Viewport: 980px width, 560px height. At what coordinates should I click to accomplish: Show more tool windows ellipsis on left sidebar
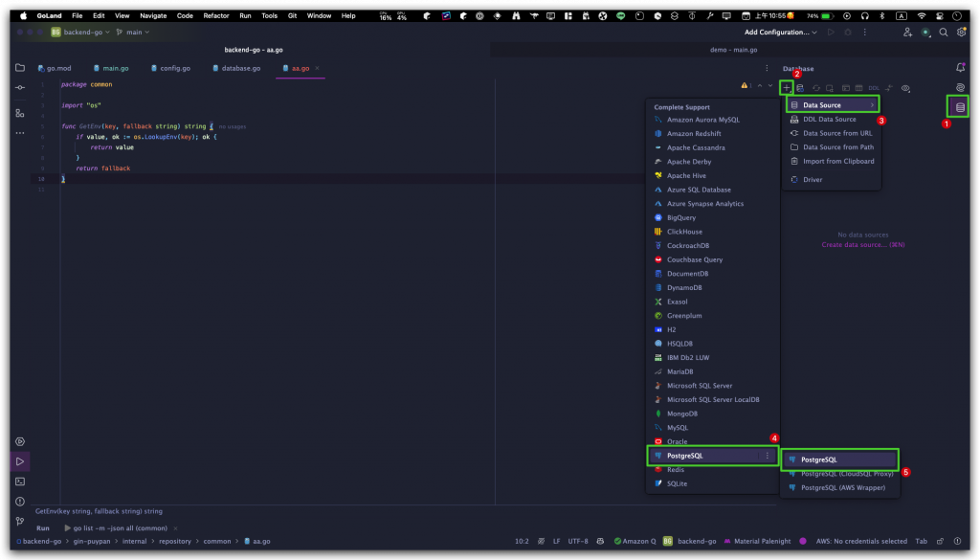tap(20, 133)
